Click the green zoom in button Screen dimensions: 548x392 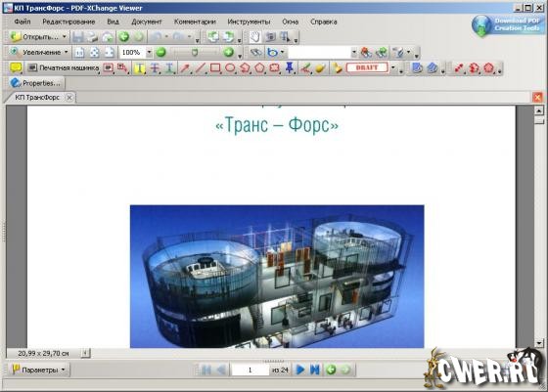click(228, 53)
